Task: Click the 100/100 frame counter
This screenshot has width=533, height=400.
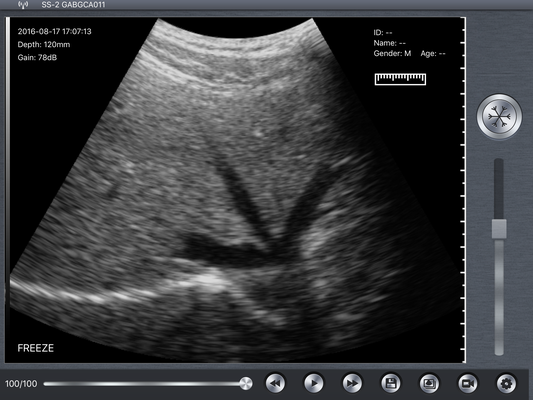Action: (x=21, y=384)
